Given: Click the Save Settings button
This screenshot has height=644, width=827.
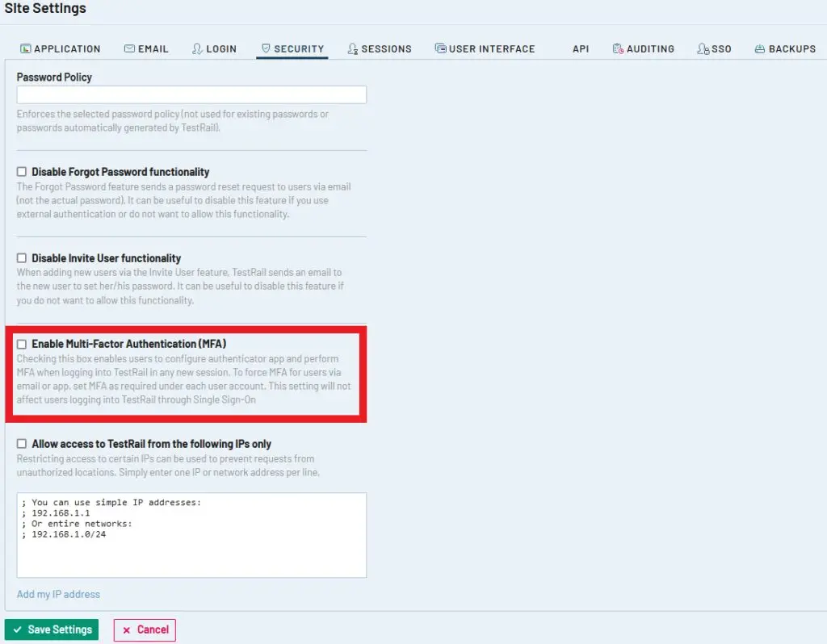Looking at the screenshot, I should [52, 629].
